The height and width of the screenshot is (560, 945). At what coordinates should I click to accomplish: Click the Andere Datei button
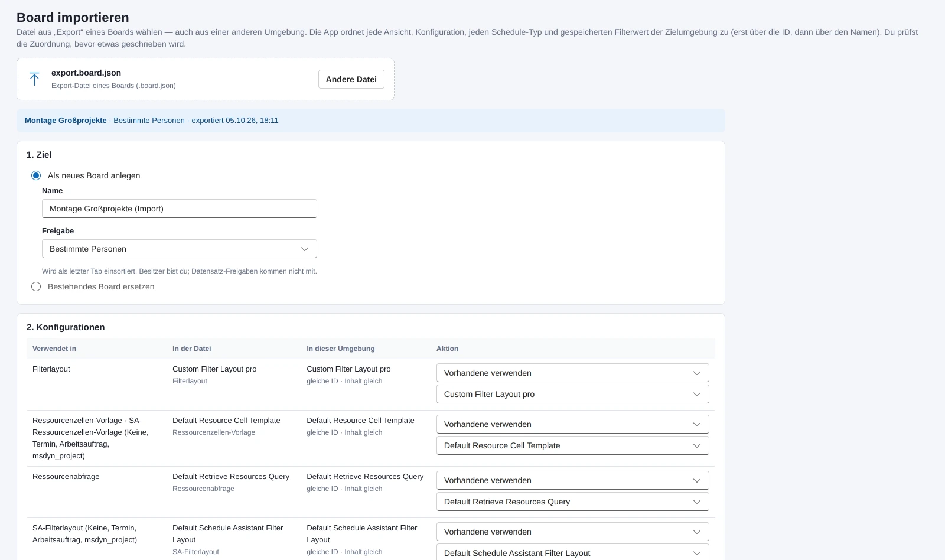351,79
